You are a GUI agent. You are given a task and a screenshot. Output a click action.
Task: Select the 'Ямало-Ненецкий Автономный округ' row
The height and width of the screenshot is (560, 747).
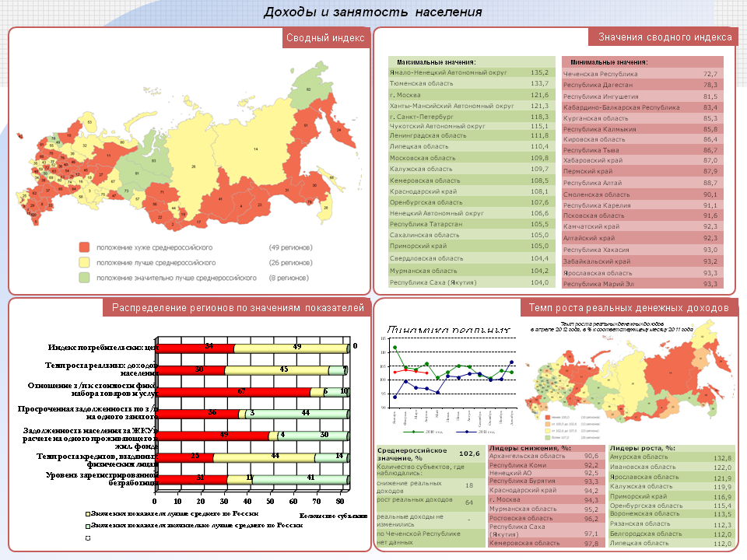click(x=472, y=72)
